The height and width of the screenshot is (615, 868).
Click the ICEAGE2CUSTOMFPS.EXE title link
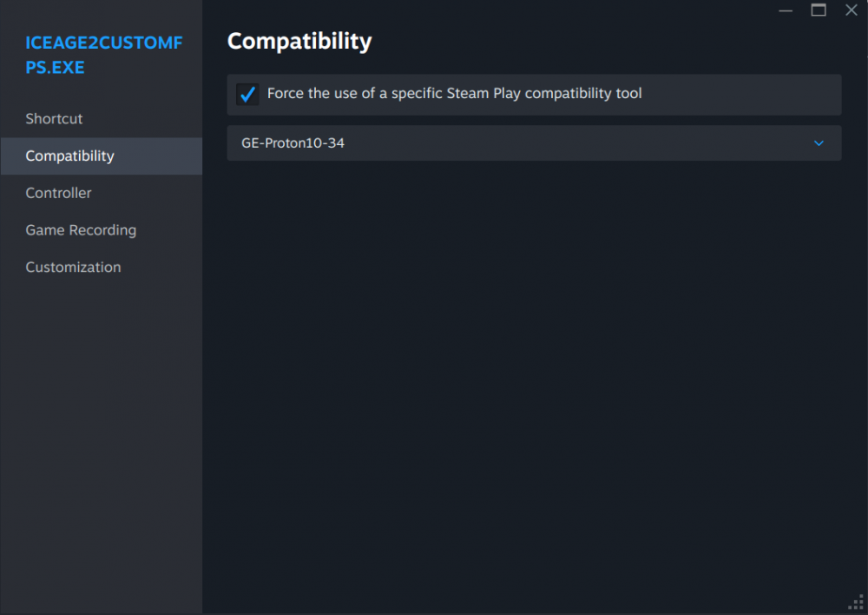click(x=104, y=55)
